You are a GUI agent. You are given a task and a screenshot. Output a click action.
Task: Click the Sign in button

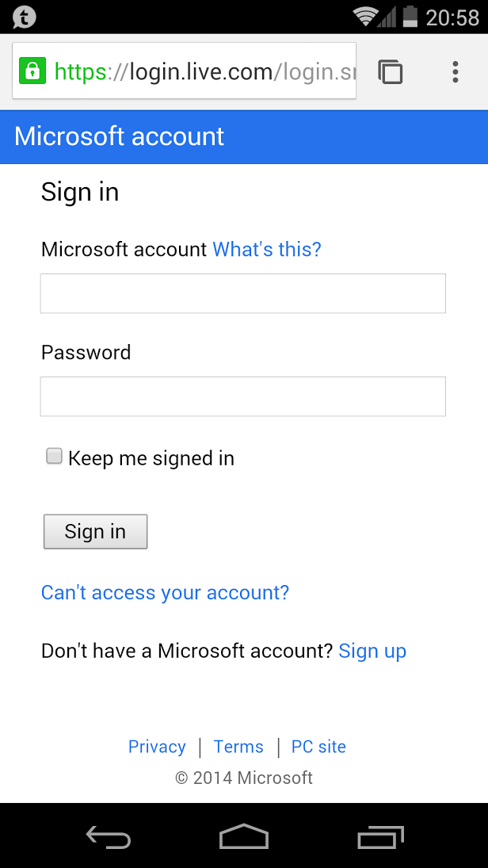95,531
